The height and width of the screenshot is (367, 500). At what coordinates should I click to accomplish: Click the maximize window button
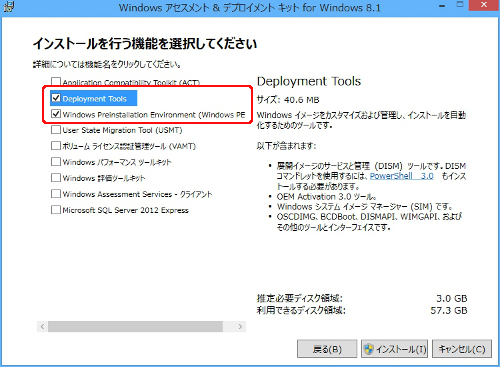coord(460,5)
